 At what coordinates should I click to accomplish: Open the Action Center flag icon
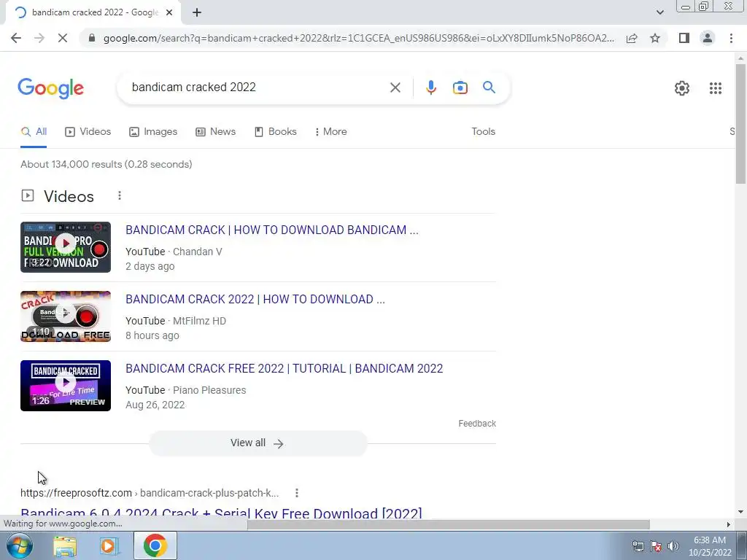[656, 546]
